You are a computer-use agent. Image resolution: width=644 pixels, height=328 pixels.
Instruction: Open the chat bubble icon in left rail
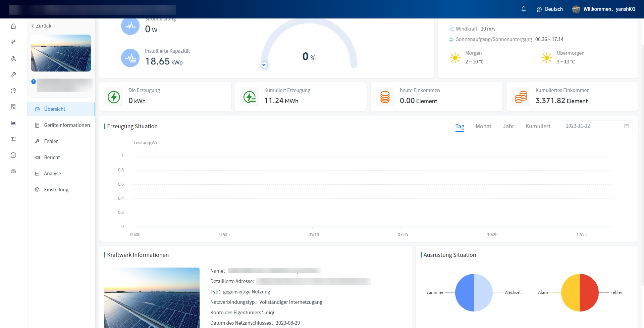click(13, 155)
